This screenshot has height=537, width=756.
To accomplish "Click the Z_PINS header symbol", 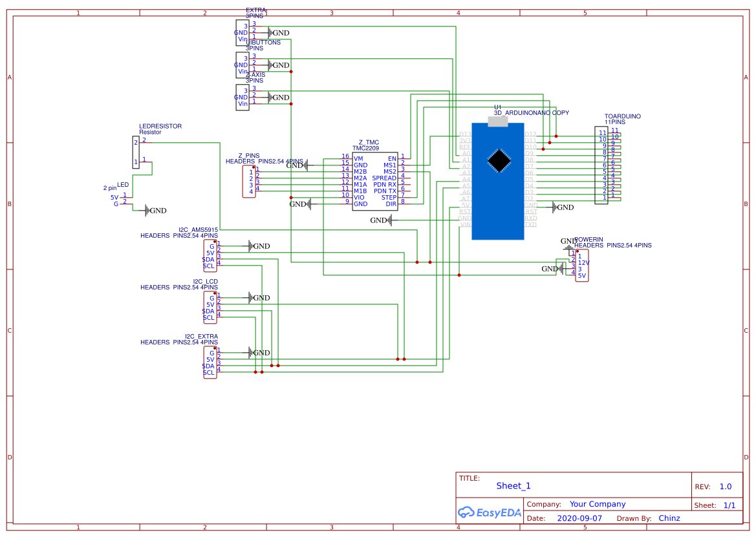I will pyautogui.click(x=249, y=181).
